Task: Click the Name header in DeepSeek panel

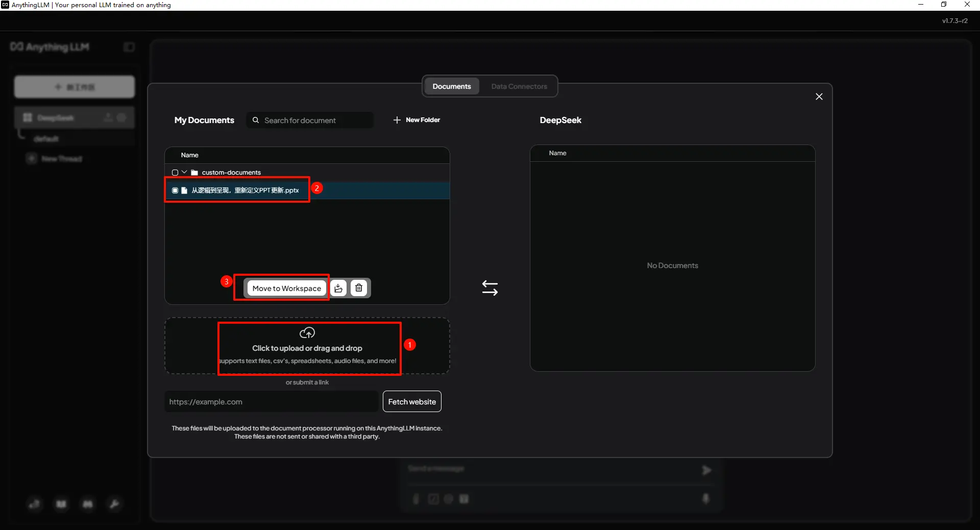Action: pos(557,153)
